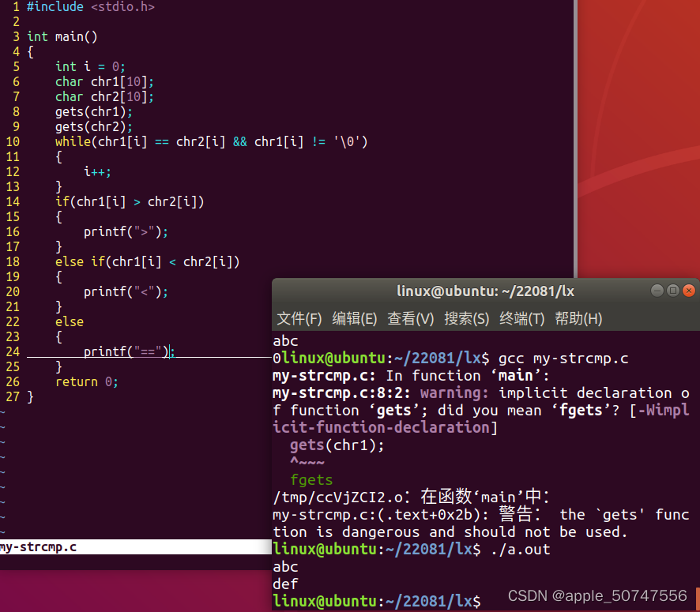Open the 编辑(E) menu in terminal
The image size is (700, 612).
[x=355, y=318]
